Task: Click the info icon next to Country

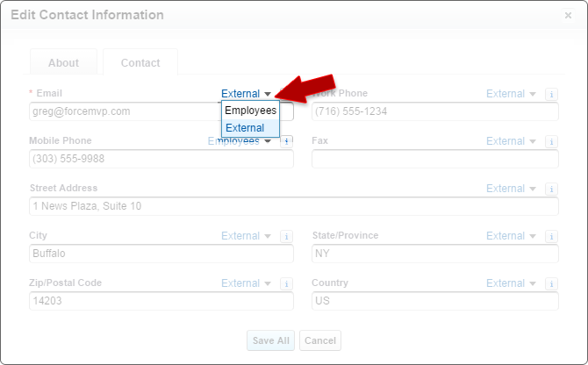Action: coord(551,283)
